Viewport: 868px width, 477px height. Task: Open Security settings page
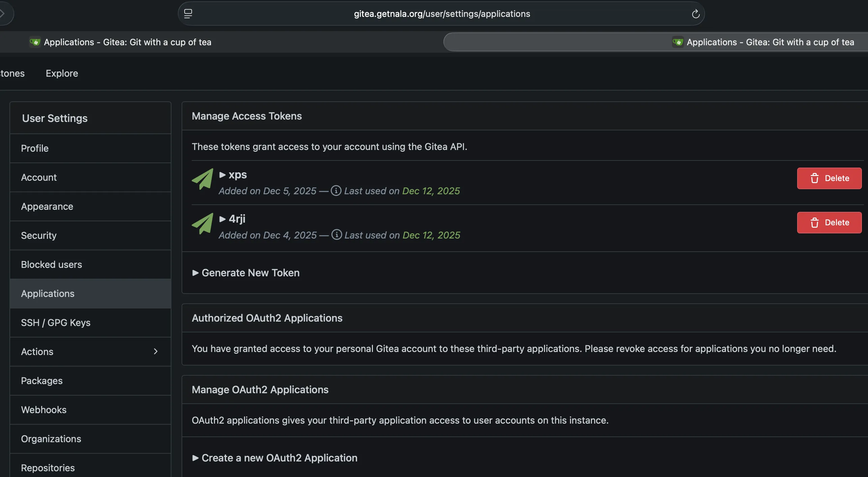39,236
